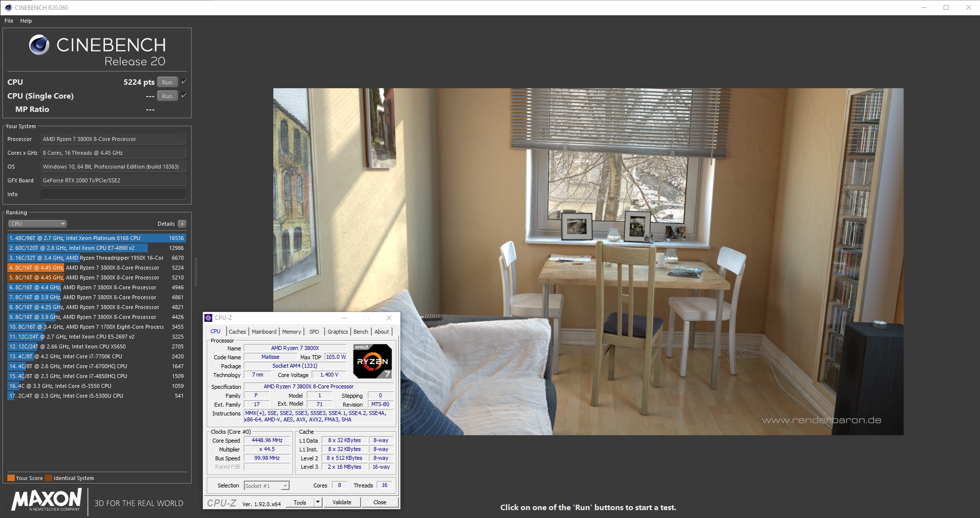Click the Package value Socket AM4 (1331)
980x518 pixels.
point(295,366)
